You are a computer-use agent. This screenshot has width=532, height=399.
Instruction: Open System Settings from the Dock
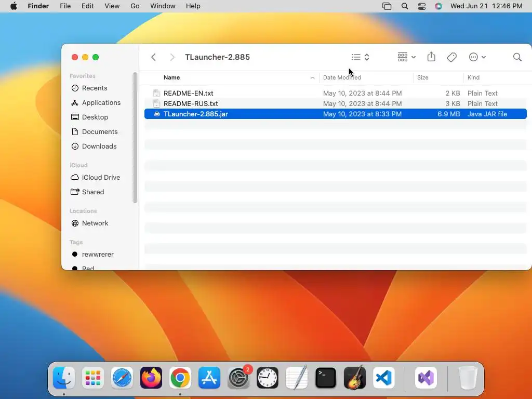click(x=238, y=378)
